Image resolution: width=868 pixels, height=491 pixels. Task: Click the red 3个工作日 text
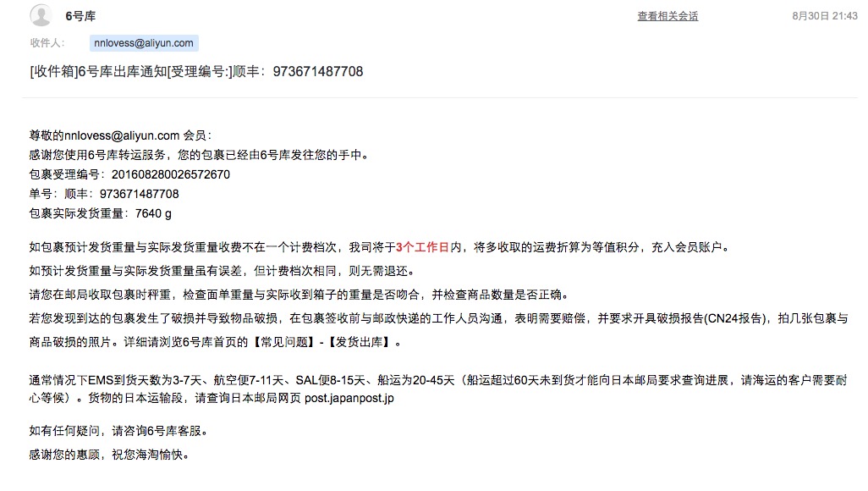[x=422, y=247]
